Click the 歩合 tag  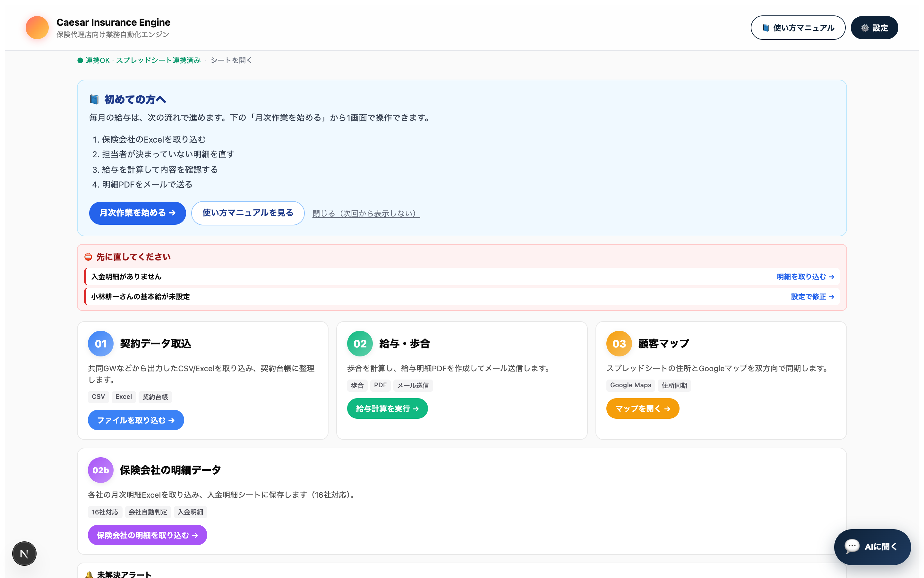pyautogui.click(x=357, y=385)
